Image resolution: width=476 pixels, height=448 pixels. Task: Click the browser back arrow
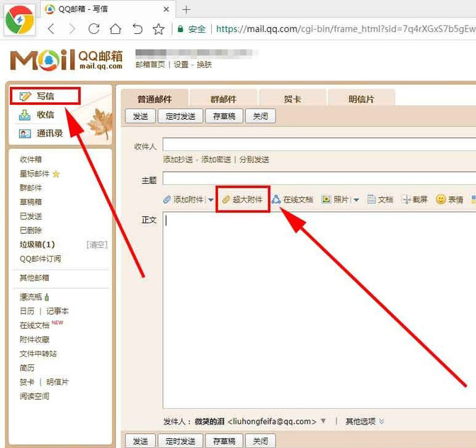pos(51,29)
